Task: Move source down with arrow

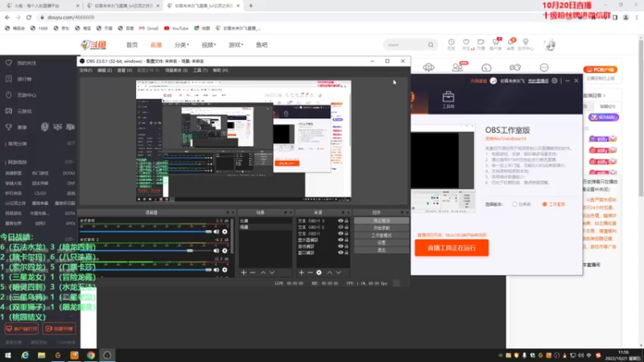Action: [x=338, y=273]
